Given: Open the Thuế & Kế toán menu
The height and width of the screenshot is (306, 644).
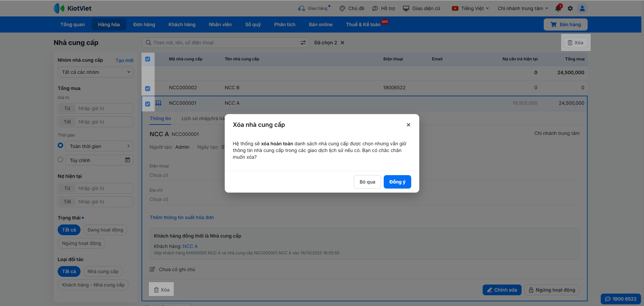Looking at the screenshot, I should (363, 24).
